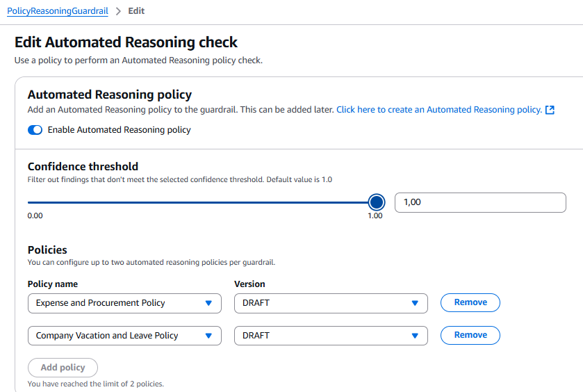Focus the confidence threshold value input field

(x=480, y=202)
